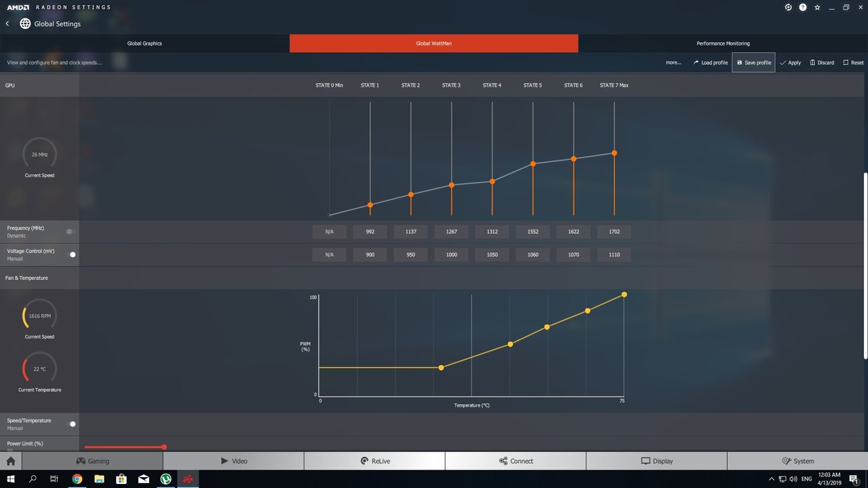Screen dimensions: 868x488
Task: Show hidden system tray icons
Action: pos(772,479)
